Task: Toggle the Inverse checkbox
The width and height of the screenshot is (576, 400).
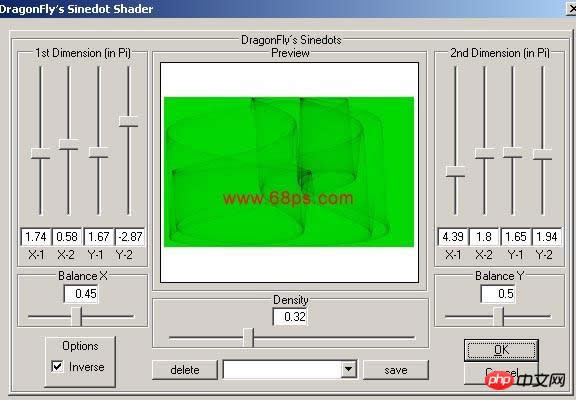Action: click(57, 366)
